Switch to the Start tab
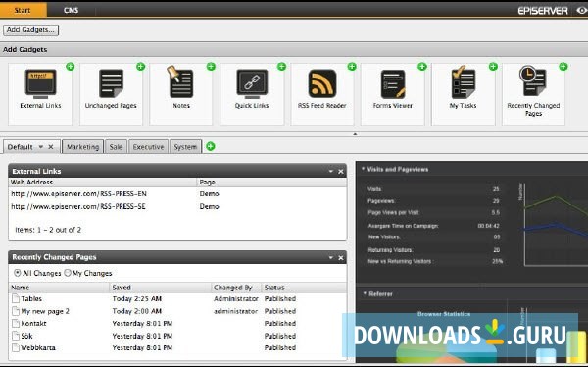588x367 pixels. [x=24, y=10]
